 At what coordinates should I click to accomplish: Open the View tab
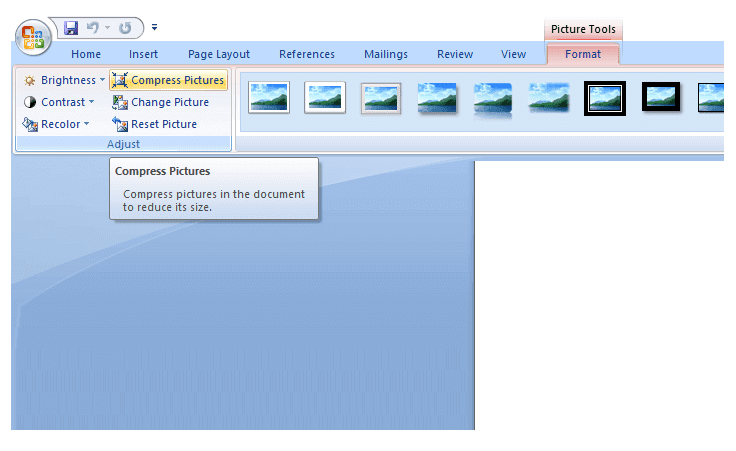[x=514, y=54]
